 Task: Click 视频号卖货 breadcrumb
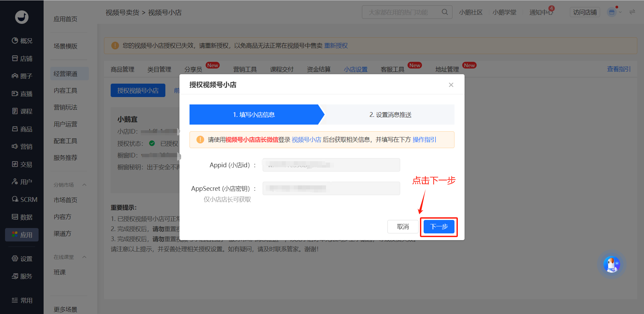click(122, 12)
